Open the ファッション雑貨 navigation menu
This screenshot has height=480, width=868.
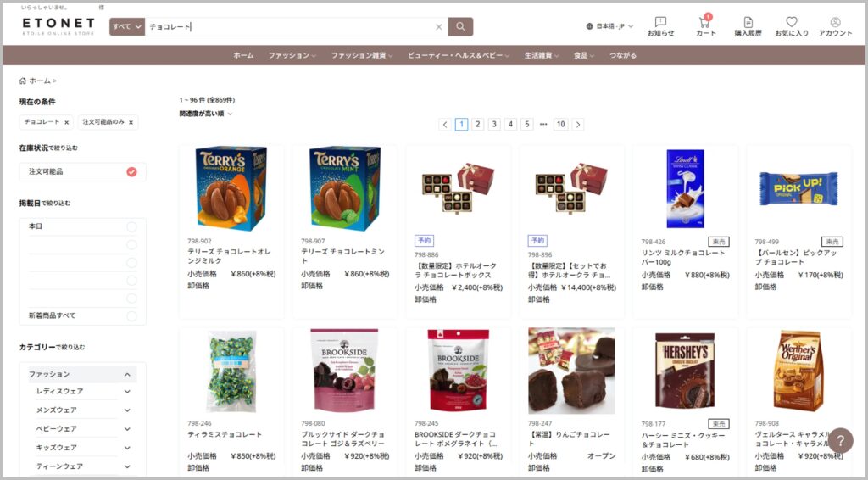tap(361, 55)
